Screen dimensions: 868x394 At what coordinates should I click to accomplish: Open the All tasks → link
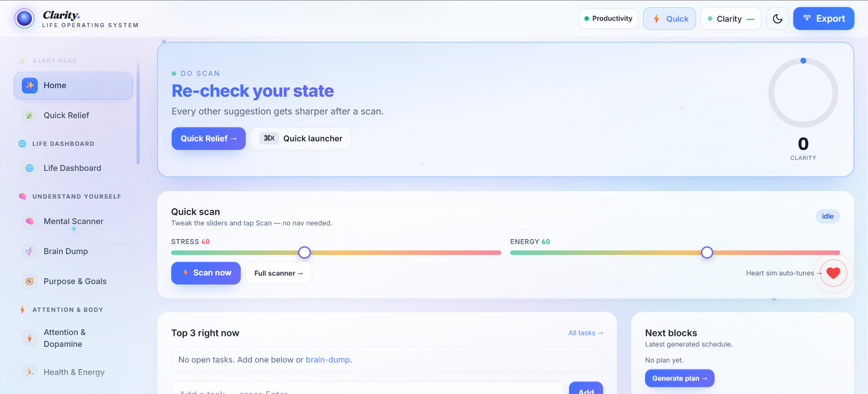585,333
